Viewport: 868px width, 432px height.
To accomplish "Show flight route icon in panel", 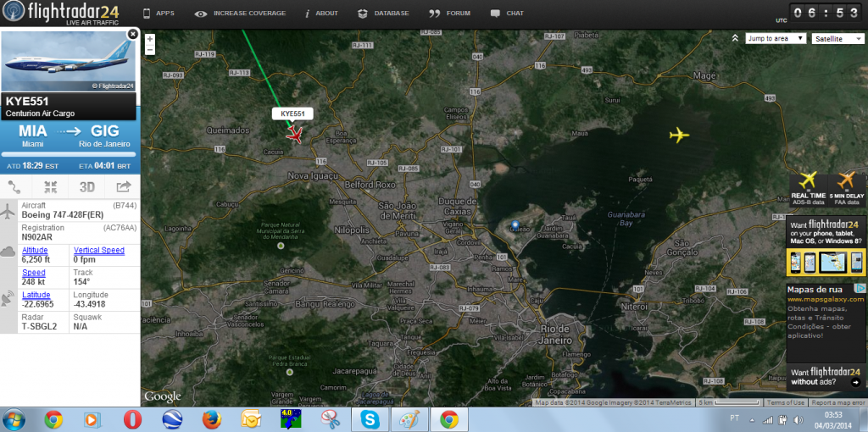I will tap(15, 187).
